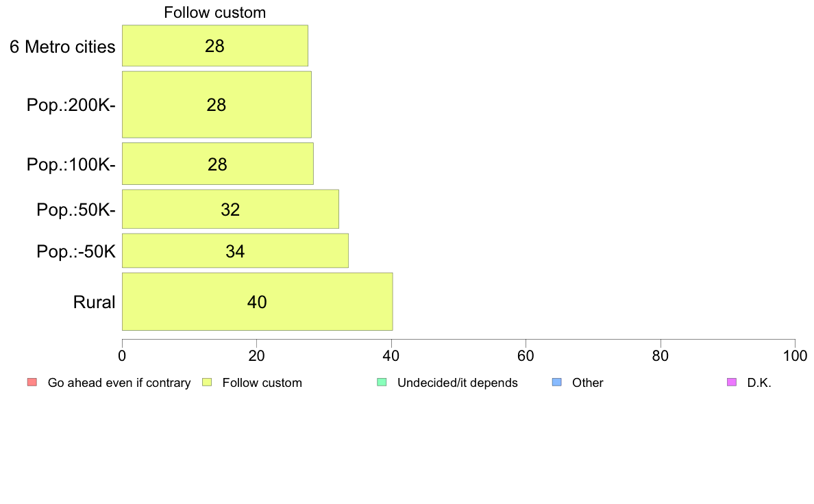
Task: Click the '6 Metro cities' axis label
Action: (62, 47)
